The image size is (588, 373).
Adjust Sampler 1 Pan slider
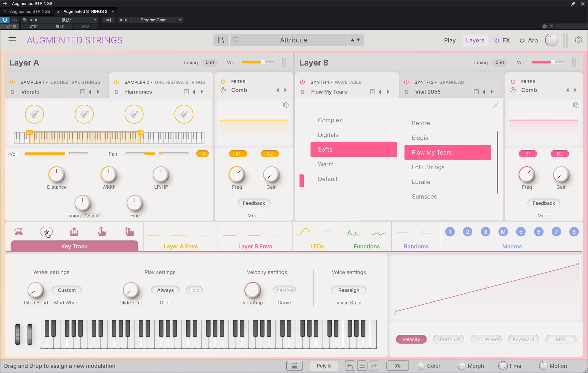(x=157, y=154)
